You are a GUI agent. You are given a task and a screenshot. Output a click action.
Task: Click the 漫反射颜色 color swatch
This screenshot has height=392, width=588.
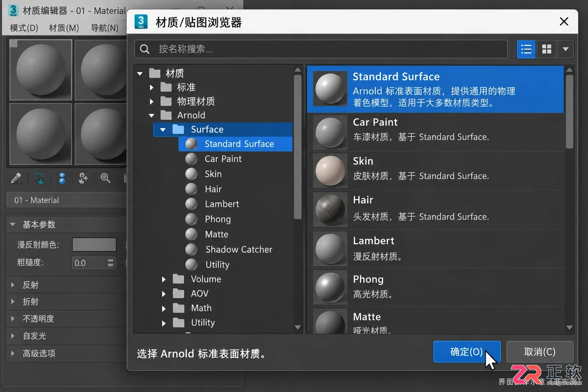click(94, 245)
